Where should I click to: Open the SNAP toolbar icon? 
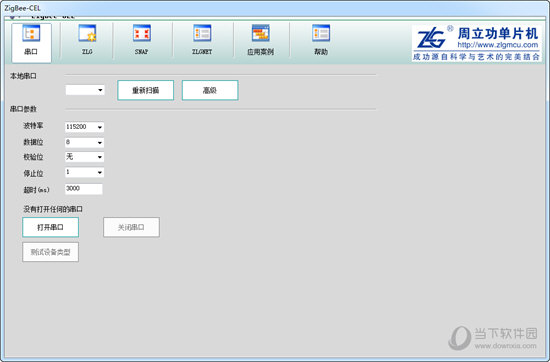[x=142, y=40]
